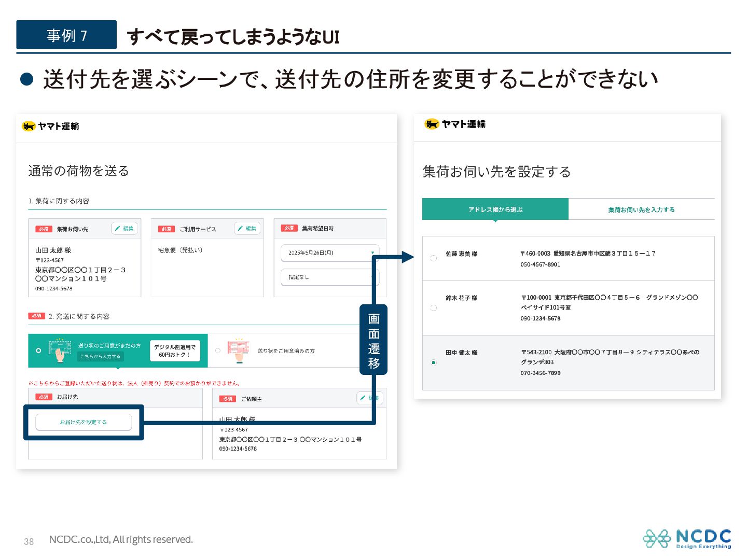Click the 通常の荷物を送る heading
The width and height of the screenshot is (747, 560).
(x=79, y=171)
